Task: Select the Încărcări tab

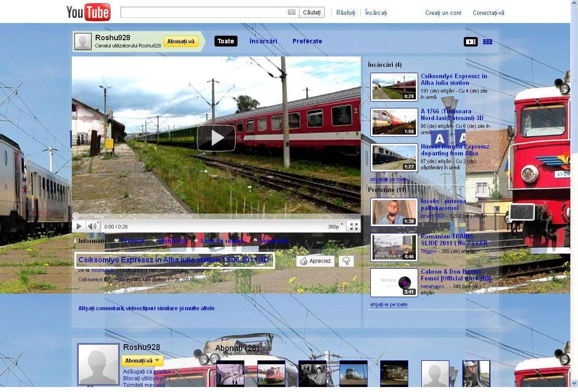Action: [263, 41]
